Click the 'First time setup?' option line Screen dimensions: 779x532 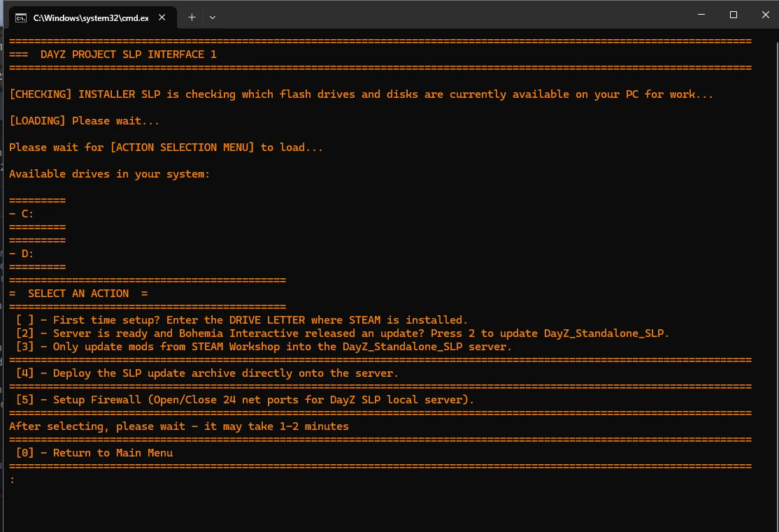coord(242,320)
